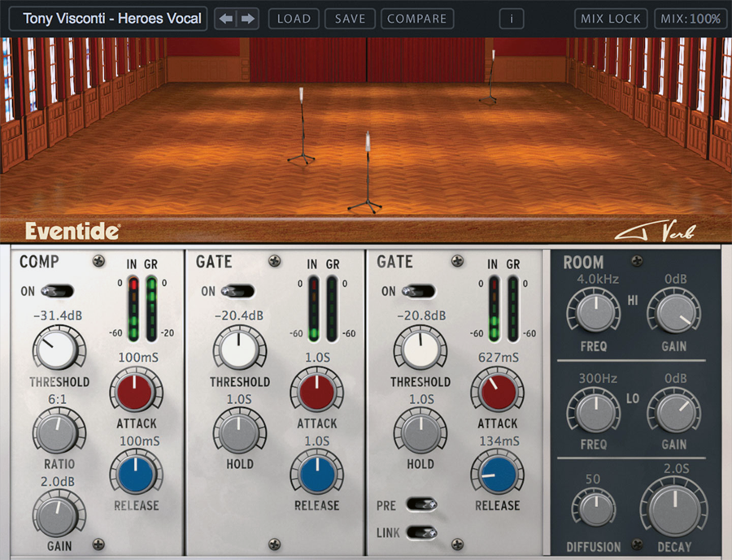Image resolution: width=732 pixels, height=560 pixels.
Task: Click the COMP IN level meter
Action: click(133, 309)
